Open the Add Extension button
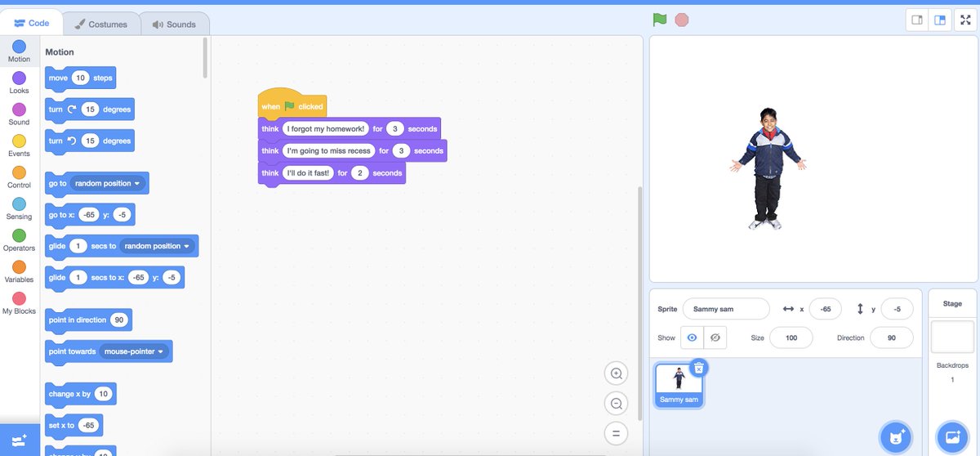 (x=19, y=440)
